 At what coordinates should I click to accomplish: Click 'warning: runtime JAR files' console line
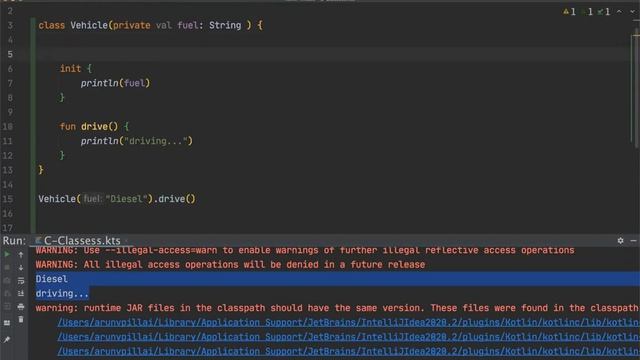337,308
